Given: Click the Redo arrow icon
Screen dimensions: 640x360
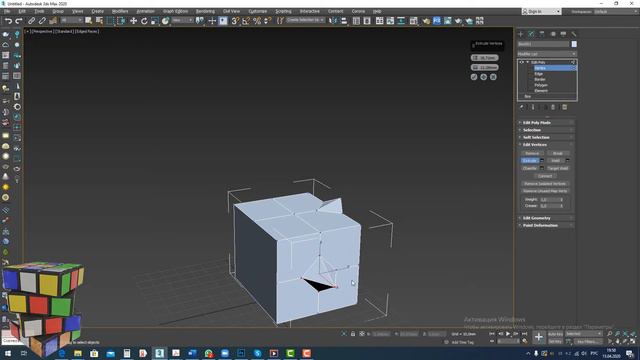Looking at the screenshot, I should tap(19, 21).
